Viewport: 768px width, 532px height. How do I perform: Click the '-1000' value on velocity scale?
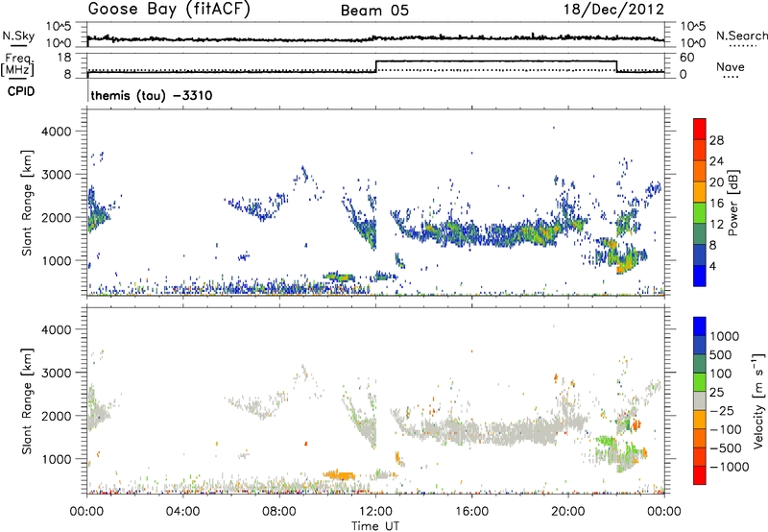(x=730, y=467)
